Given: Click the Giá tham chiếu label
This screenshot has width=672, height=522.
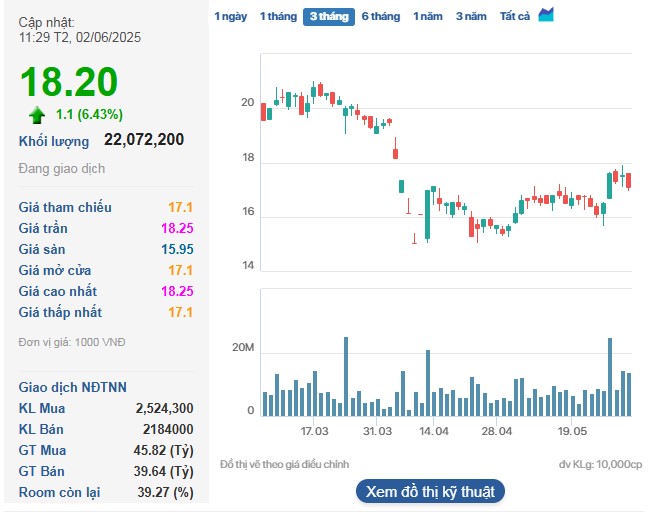Looking at the screenshot, I should tap(65, 207).
